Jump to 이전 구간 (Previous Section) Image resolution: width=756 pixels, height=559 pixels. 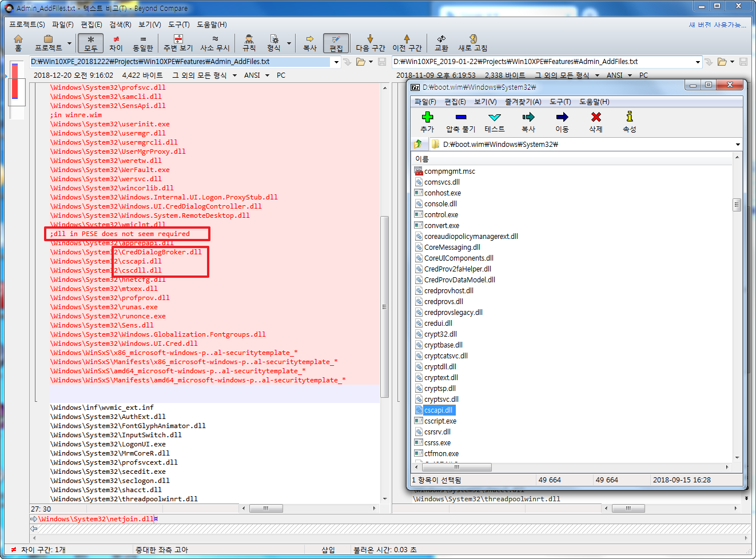click(x=407, y=43)
